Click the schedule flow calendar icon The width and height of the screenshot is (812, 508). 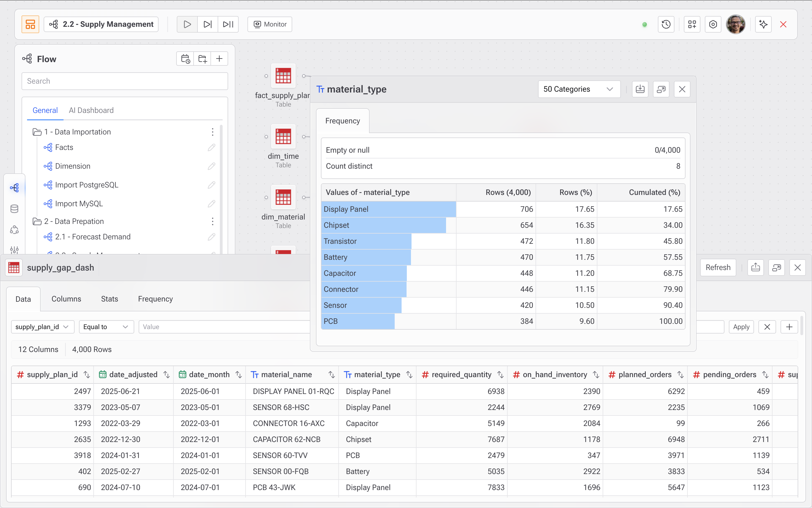tap(185, 59)
